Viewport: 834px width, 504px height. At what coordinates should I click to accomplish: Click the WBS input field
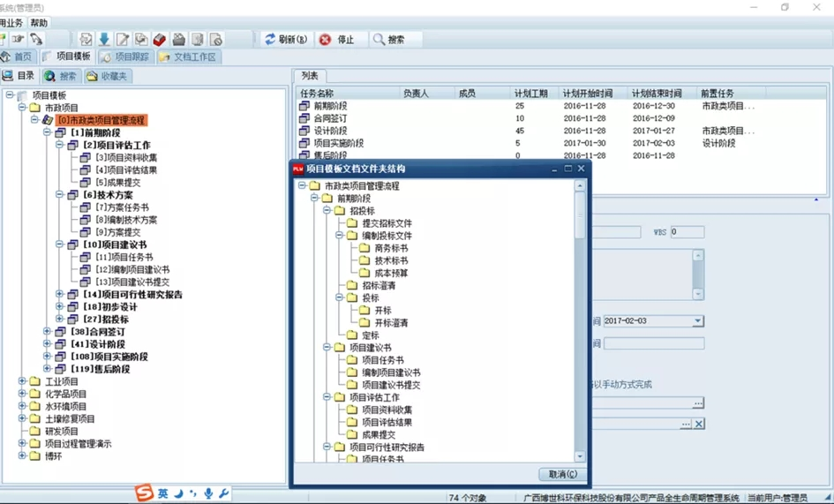[x=687, y=232]
